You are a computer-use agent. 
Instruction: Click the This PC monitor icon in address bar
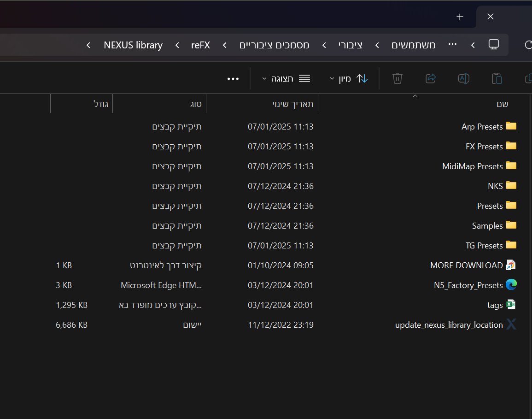pyautogui.click(x=494, y=44)
